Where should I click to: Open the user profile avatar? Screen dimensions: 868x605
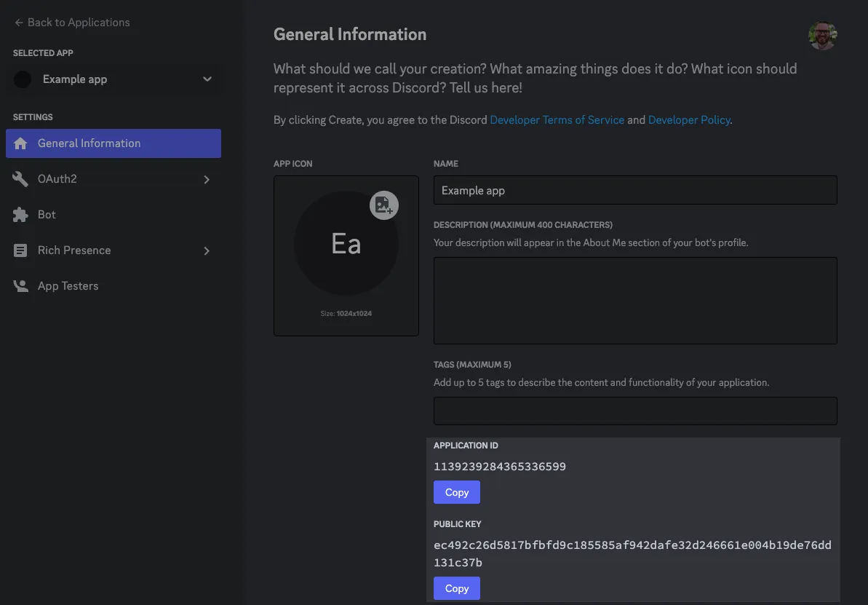[x=822, y=36]
